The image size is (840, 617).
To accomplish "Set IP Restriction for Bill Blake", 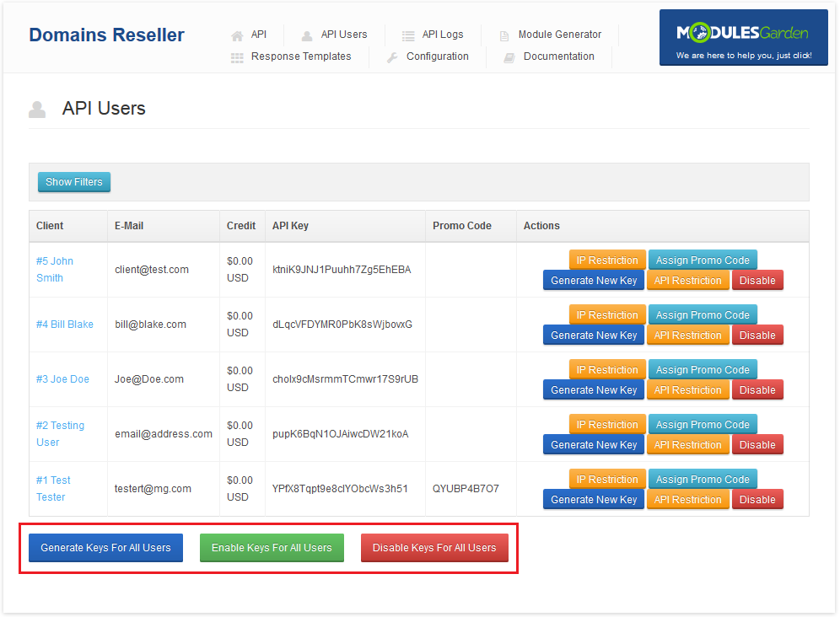I will pyautogui.click(x=607, y=315).
